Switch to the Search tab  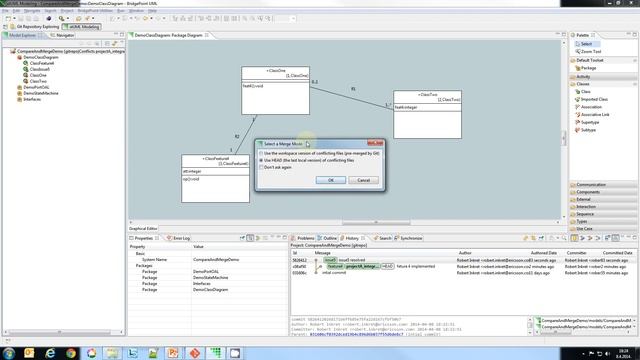pos(382,238)
